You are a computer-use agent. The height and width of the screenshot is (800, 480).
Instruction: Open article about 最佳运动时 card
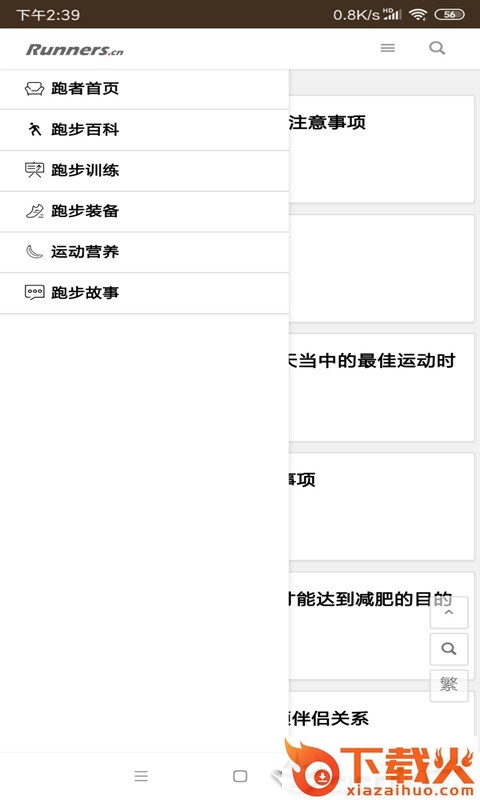[382, 387]
